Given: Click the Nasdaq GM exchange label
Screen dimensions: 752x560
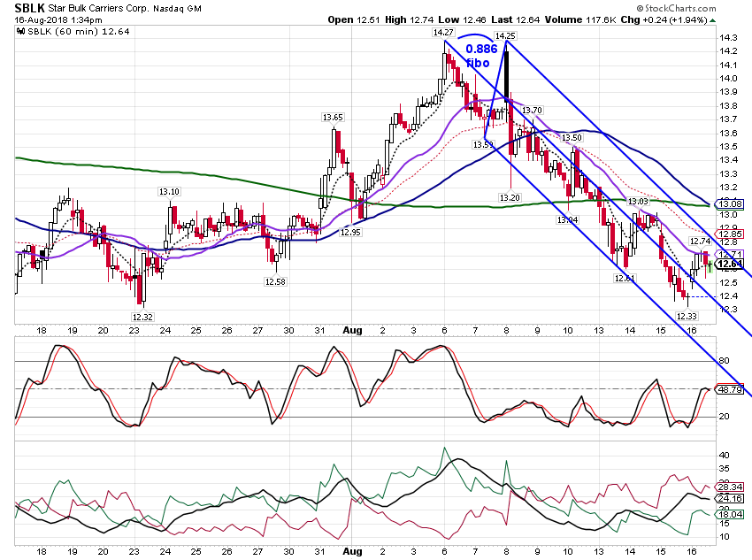Looking at the screenshot, I should (x=178, y=9).
